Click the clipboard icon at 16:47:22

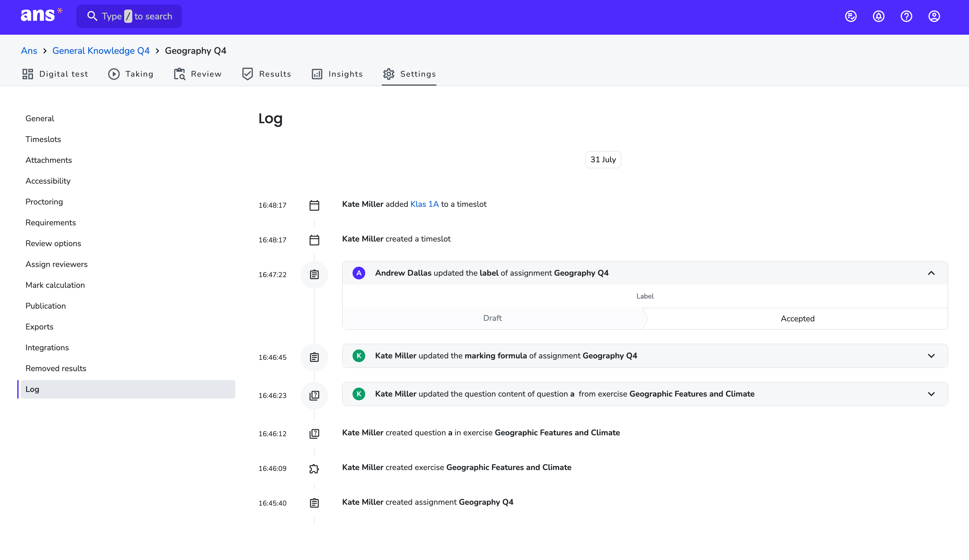(x=314, y=275)
